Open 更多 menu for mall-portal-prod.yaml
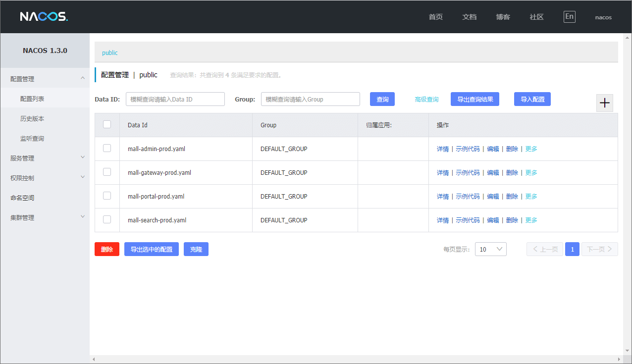 [x=531, y=197]
